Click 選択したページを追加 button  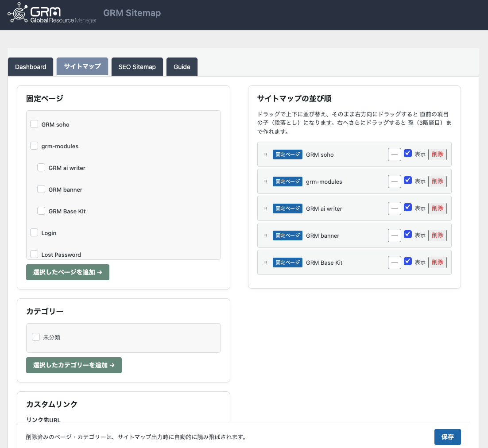[x=68, y=272]
